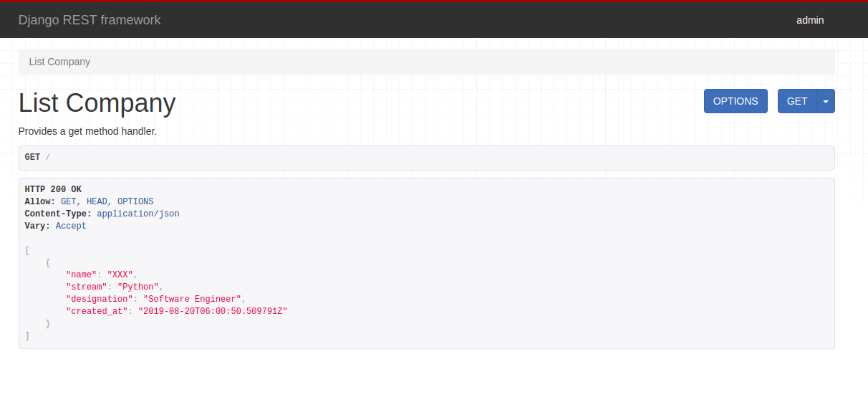Image resolution: width=868 pixels, height=415 pixels.
Task: Select the "created_at" JSON key
Action: coord(97,311)
